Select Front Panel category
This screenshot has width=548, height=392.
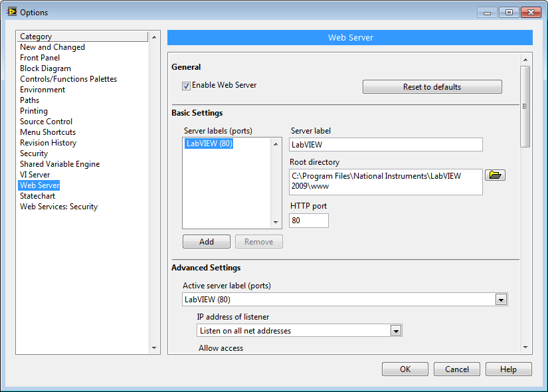coord(40,58)
